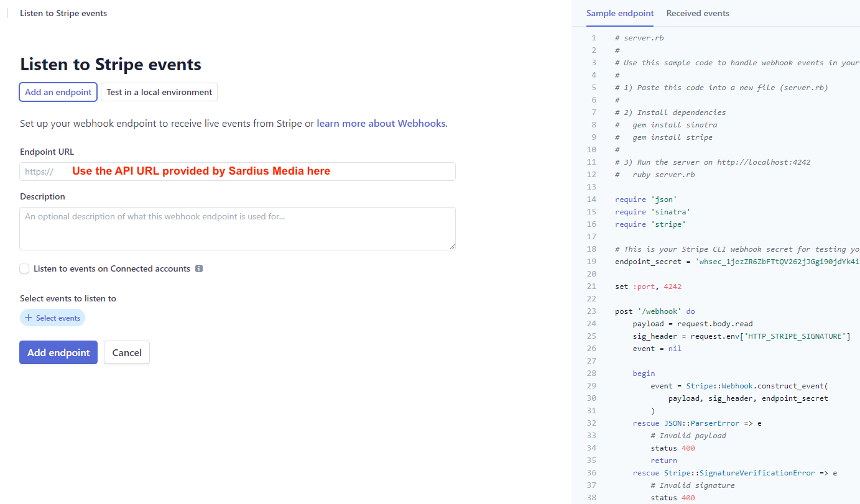860x504 pixels.
Task: Click 'Select events to listen to' label
Action: point(68,298)
